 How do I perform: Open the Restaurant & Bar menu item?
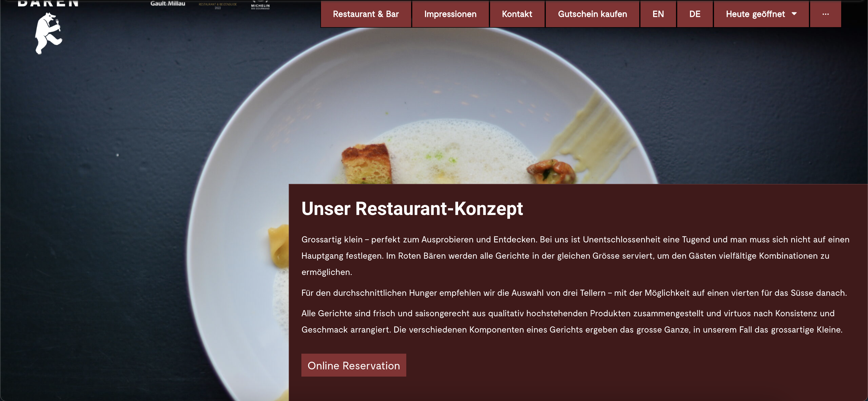pos(366,14)
